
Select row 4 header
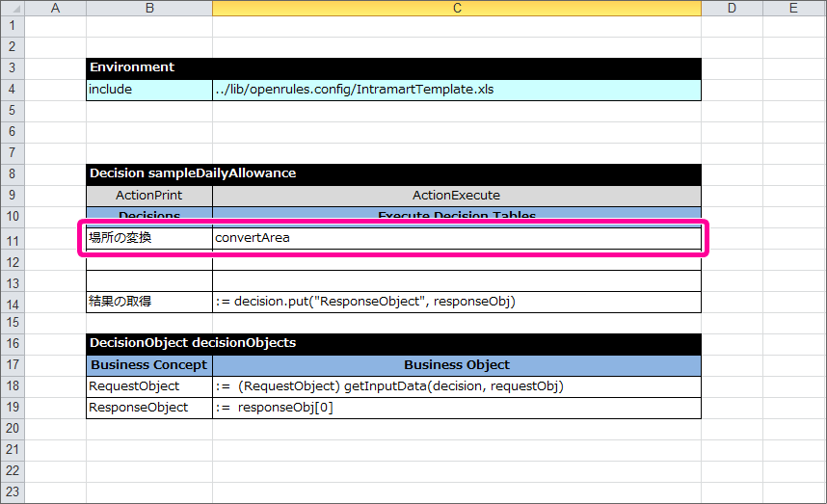12,90
